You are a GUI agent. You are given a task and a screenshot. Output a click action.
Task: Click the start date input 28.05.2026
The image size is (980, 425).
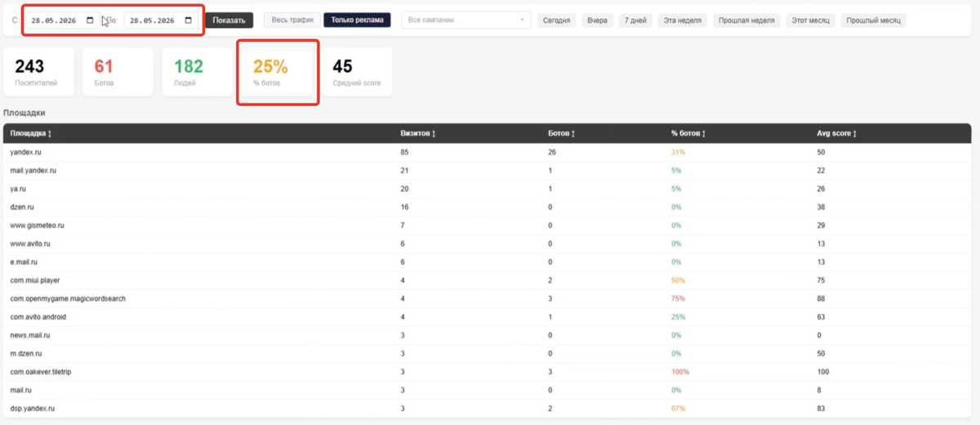(61, 20)
